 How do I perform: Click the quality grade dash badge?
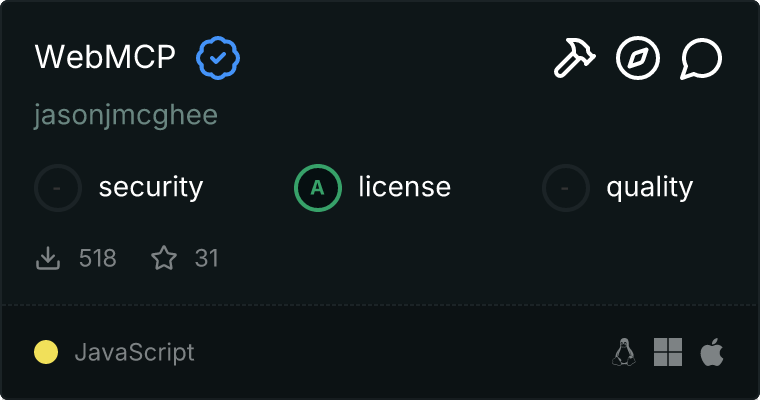(x=566, y=187)
